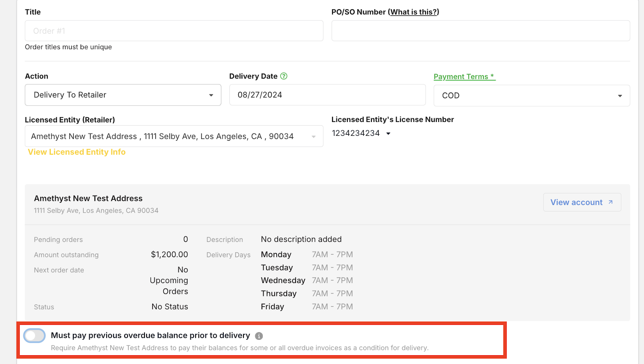Click the Amethyst New Test Address heading
The height and width of the screenshot is (364, 644).
click(x=88, y=198)
